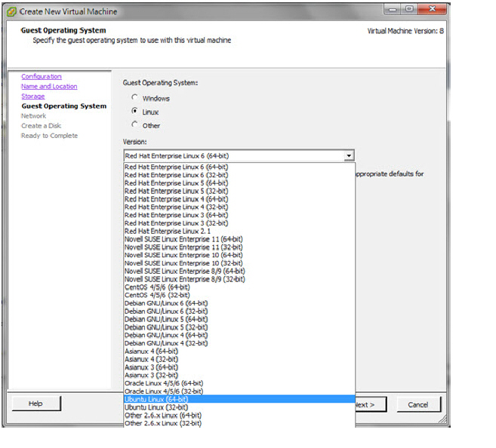496x448 pixels.
Task: Click the Help button
Action: coord(36,404)
